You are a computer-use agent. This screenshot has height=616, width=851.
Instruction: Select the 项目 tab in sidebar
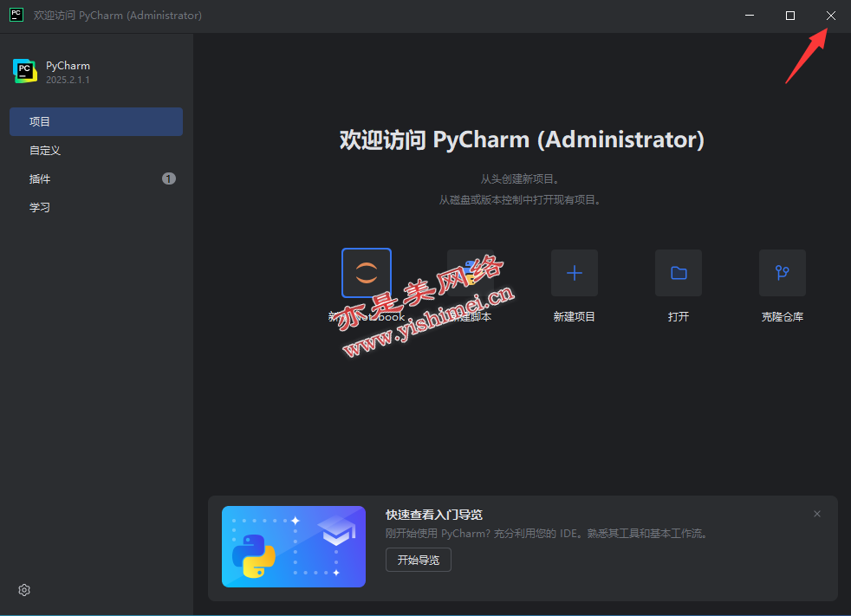coord(96,121)
